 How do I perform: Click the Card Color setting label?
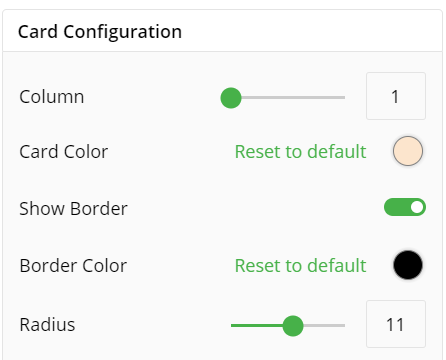tap(64, 152)
